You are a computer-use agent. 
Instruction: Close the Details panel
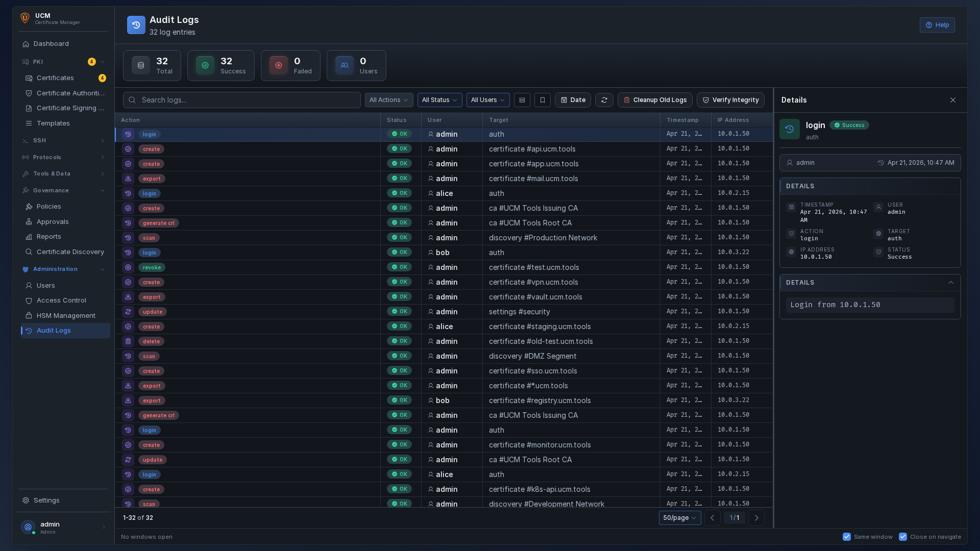pyautogui.click(x=953, y=100)
